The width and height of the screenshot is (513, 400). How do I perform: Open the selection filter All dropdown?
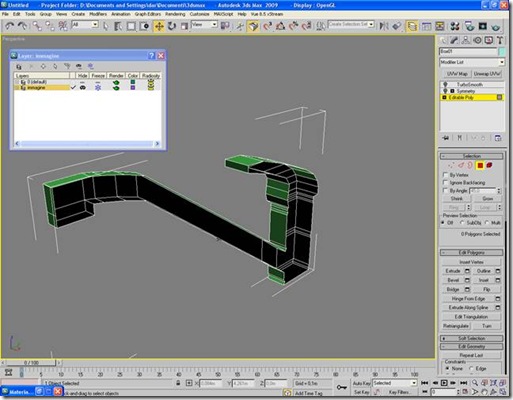point(85,25)
